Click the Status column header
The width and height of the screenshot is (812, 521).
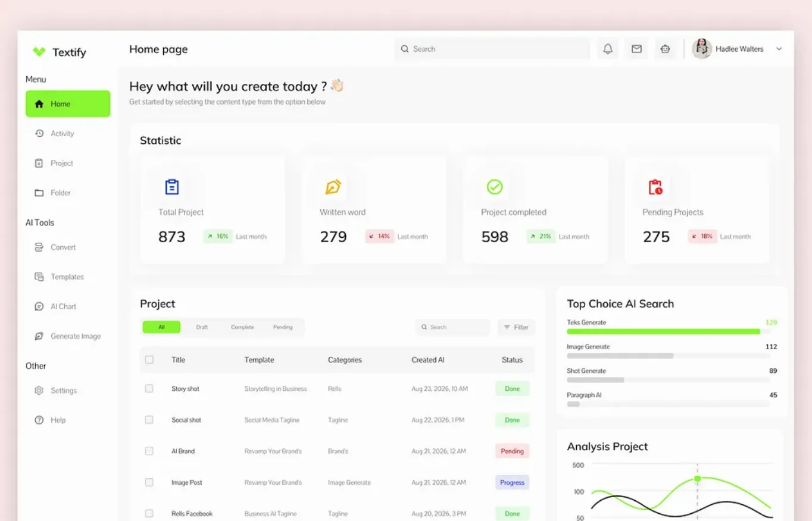[512, 360]
